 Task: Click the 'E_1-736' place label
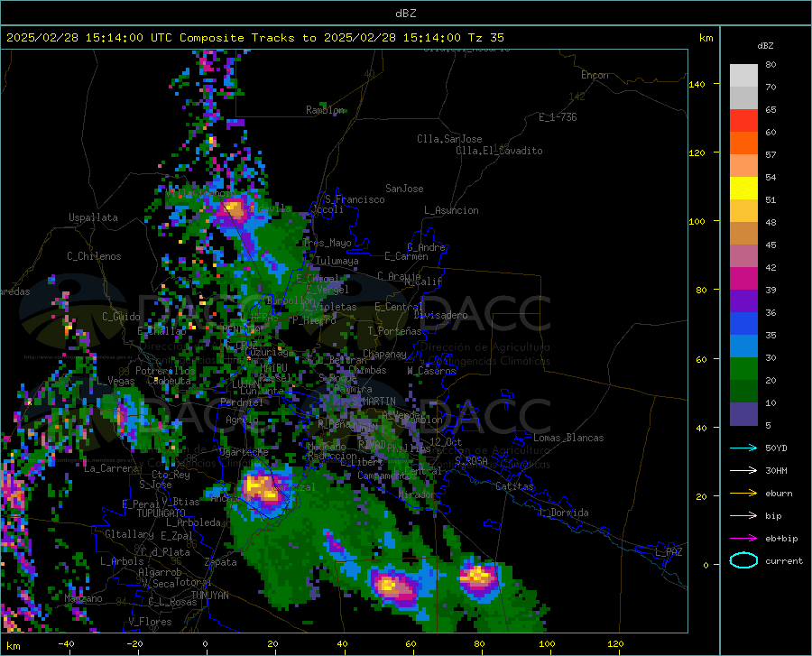pyautogui.click(x=558, y=117)
